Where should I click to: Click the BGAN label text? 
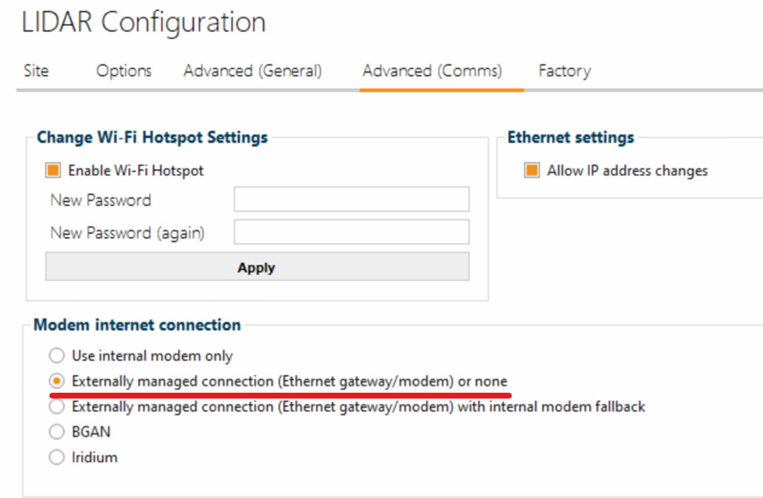92,432
